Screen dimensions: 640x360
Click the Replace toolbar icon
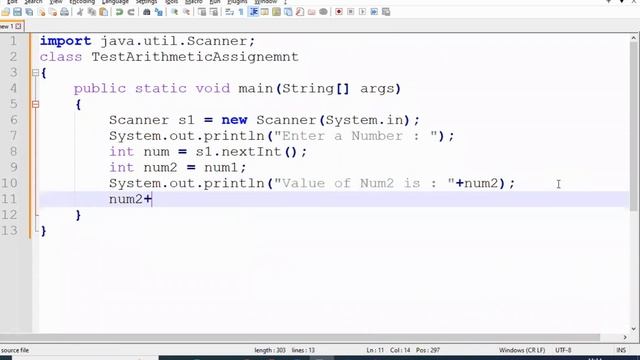[158, 12]
